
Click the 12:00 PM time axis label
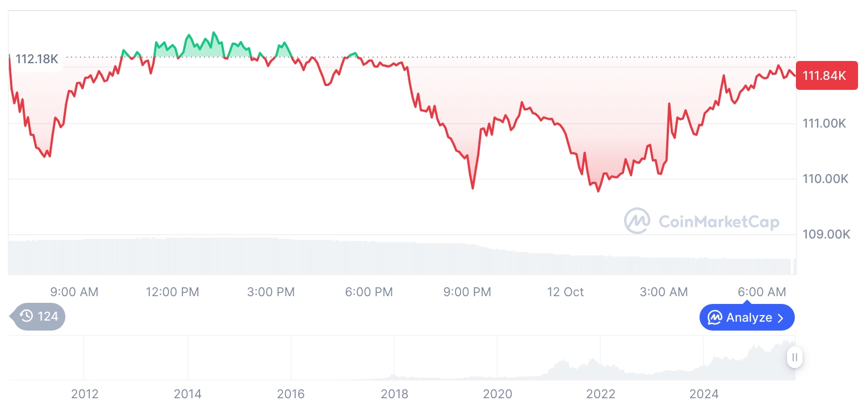tap(172, 292)
